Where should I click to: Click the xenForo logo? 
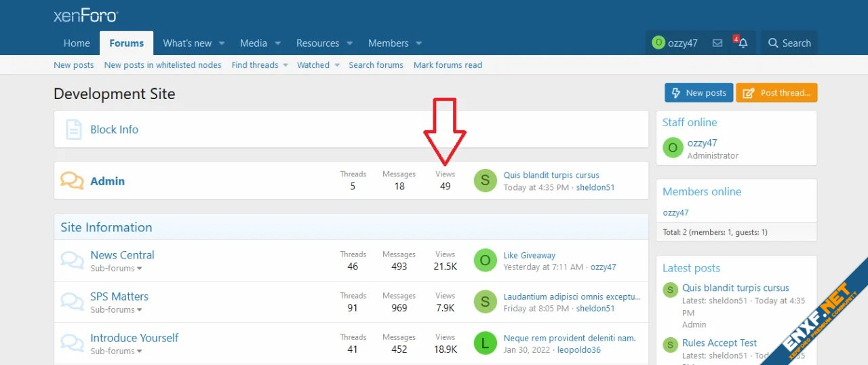pyautogui.click(x=85, y=16)
